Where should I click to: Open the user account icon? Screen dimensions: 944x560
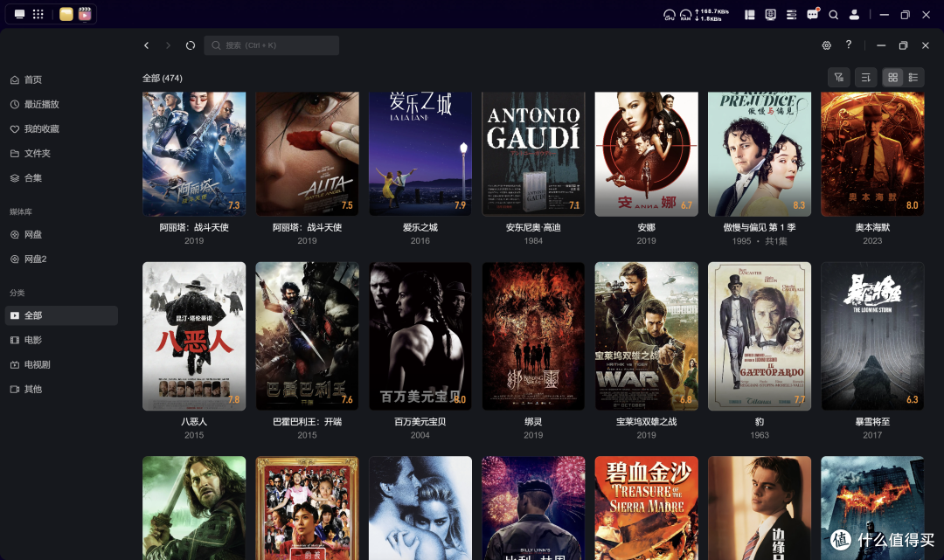(x=854, y=15)
